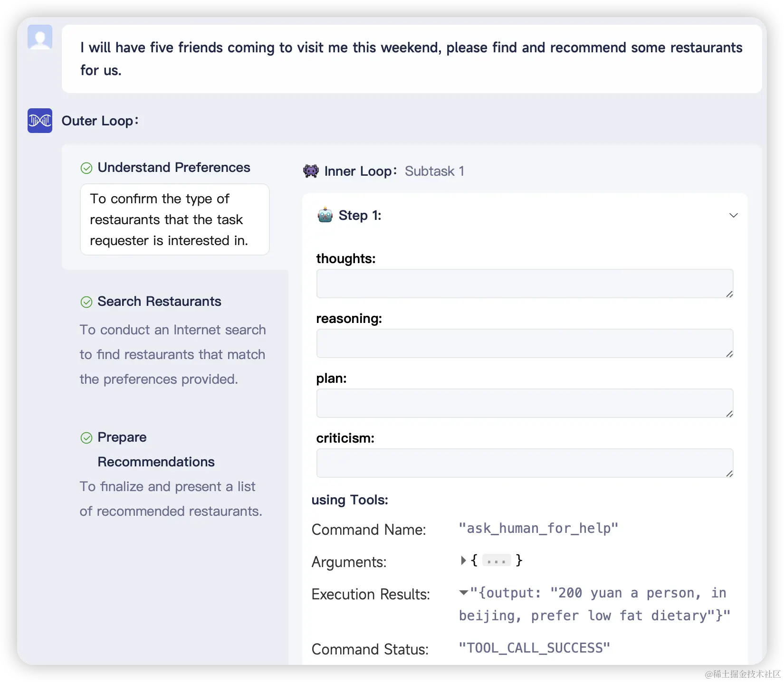Click the Understand Preferences description card
The height and width of the screenshot is (682, 784).
click(x=175, y=219)
